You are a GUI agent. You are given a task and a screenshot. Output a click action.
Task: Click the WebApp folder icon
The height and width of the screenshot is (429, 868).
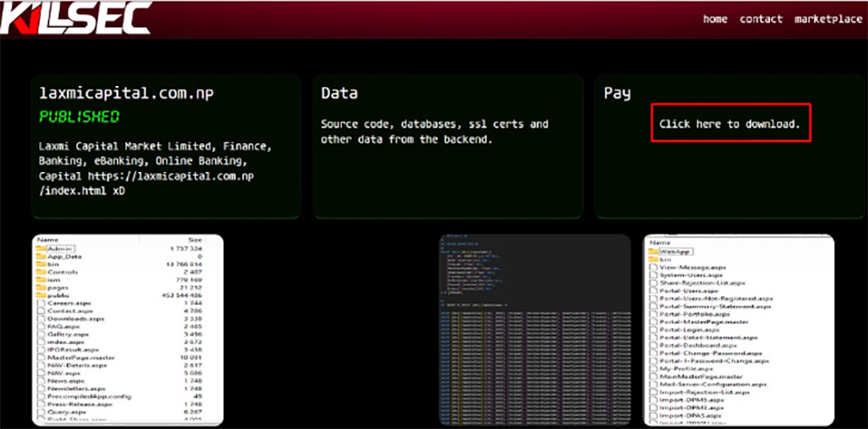[x=654, y=252]
